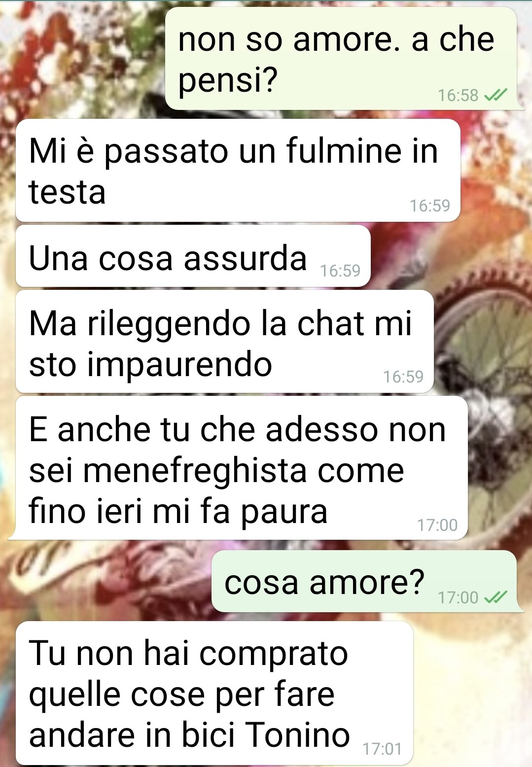Tap the 16:59 timestamp beside 'Una cosa assurda'
The width and height of the screenshot is (532, 767).
tap(340, 271)
